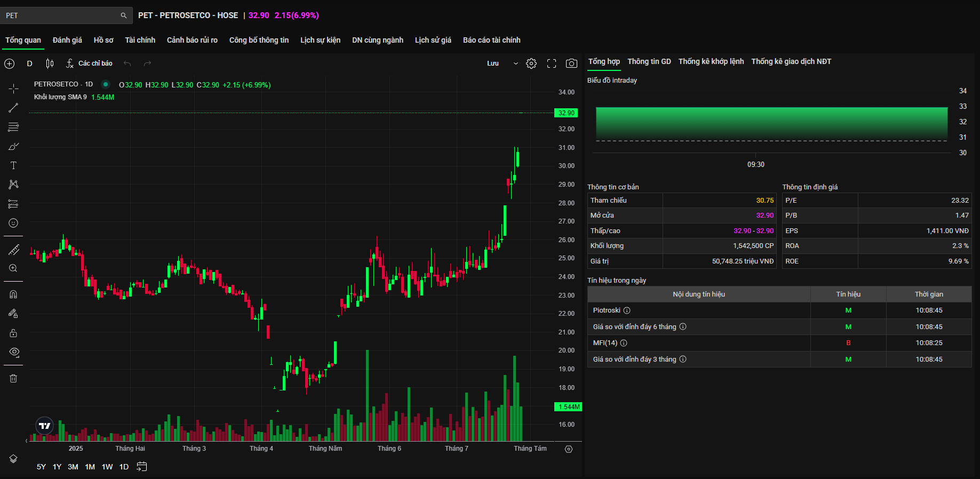Switch to the Tổng hợp panel tab

604,61
